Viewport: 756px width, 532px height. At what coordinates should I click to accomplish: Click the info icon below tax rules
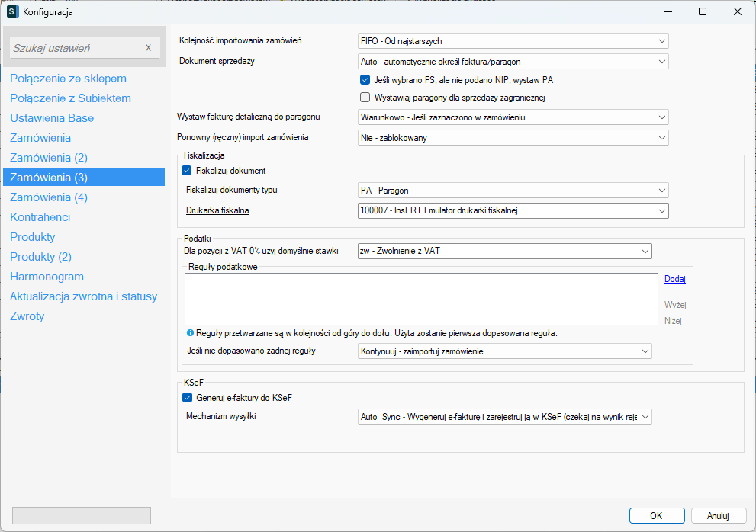click(190, 334)
